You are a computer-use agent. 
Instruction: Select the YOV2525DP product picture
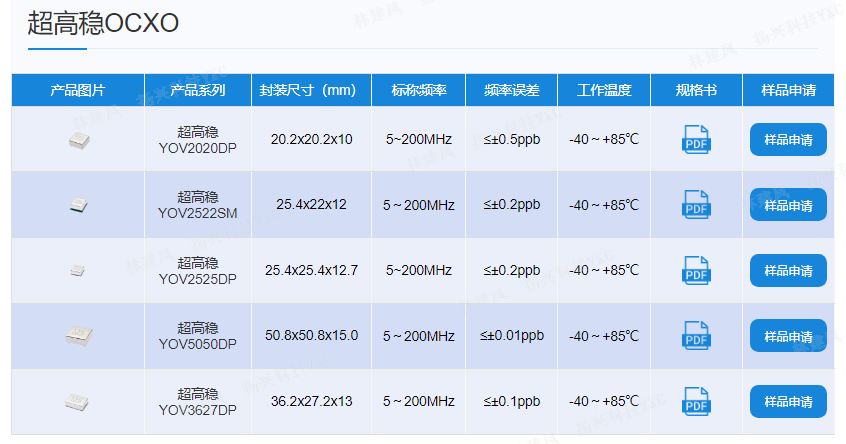pyautogui.click(x=78, y=270)
